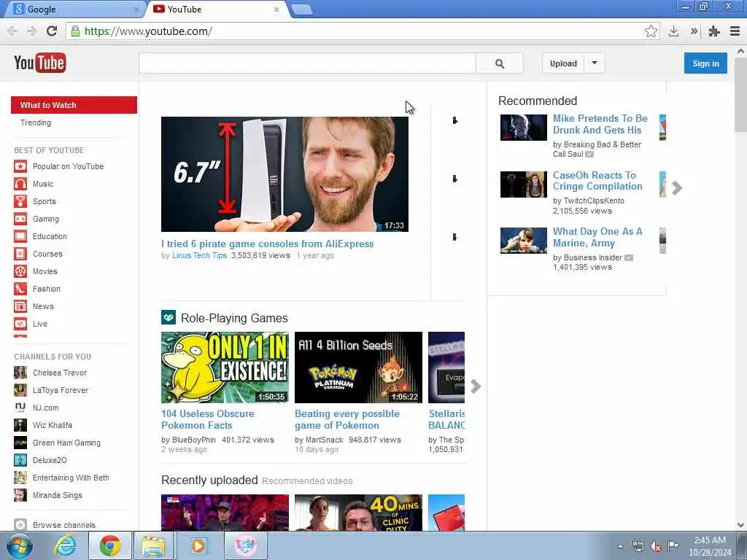Open Beating every possible game of Pokemon link
The image size is (747, 560).
click(x=347, y=419)
